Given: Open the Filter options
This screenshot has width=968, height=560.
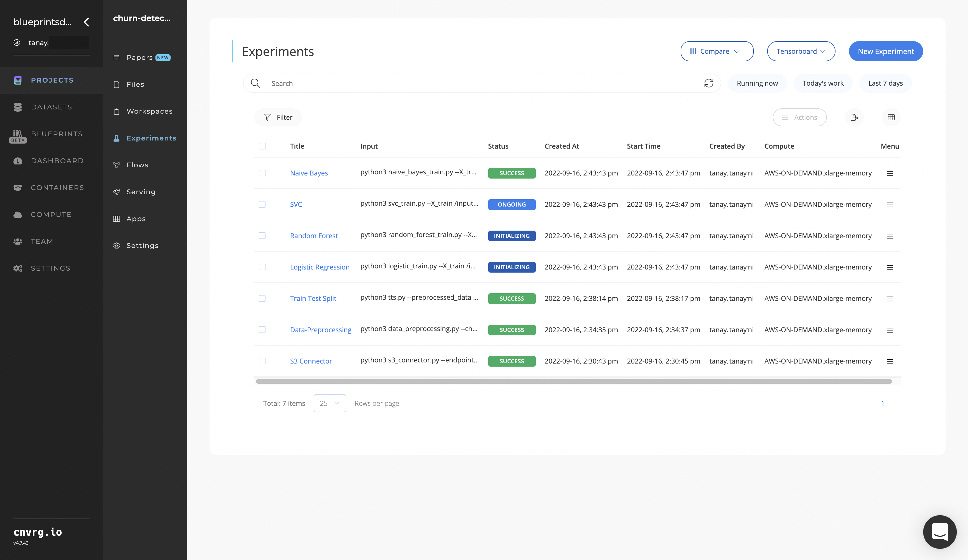Looking at the screenshot, I should point(278,118).
